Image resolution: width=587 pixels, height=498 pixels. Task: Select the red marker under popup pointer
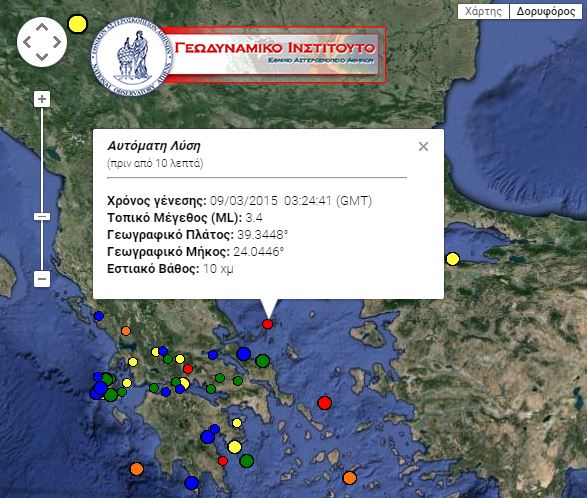click(x=267, y=324)
